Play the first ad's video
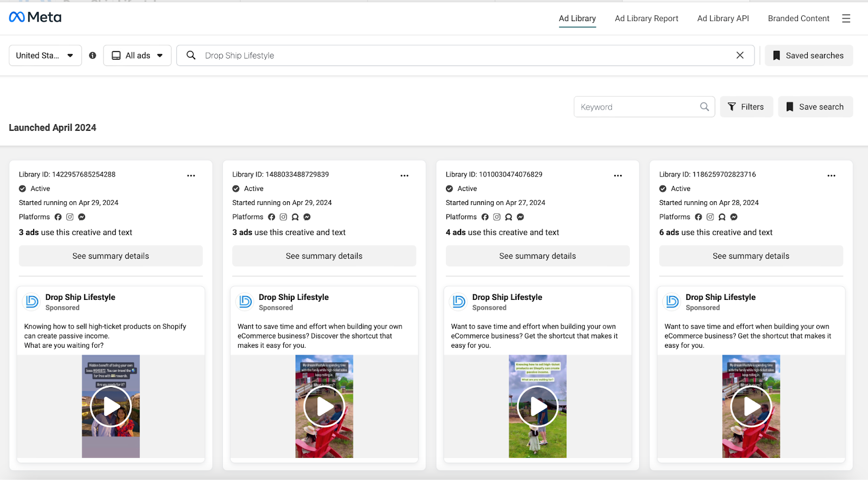The image size is (868, 480). coord(111,406)
